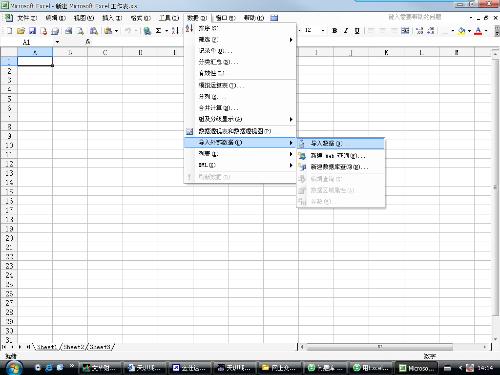Choose 分列 (Text to Columns) menu item
This screenshot has height=375, width=500.
pos(240,97)
